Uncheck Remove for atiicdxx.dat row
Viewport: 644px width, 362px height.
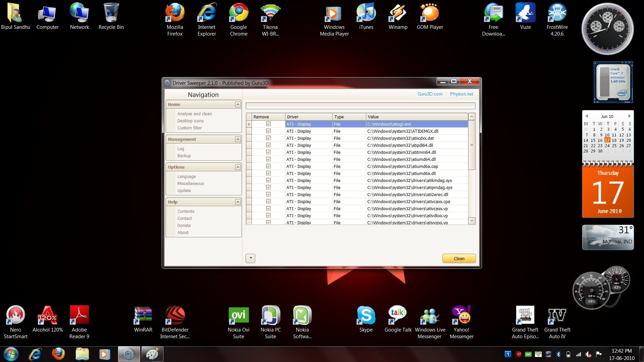click(x=268, y=138)
